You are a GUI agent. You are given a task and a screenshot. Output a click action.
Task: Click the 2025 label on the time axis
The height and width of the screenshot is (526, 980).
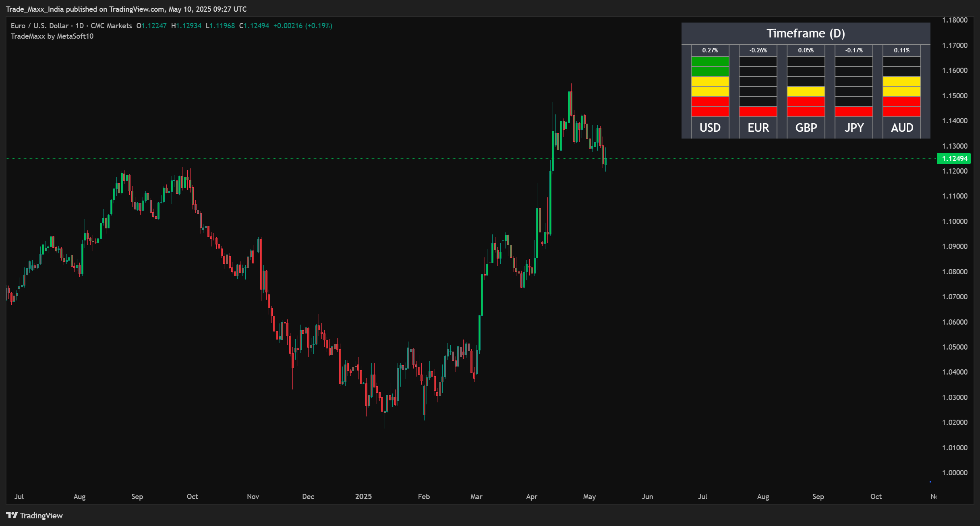364,497
